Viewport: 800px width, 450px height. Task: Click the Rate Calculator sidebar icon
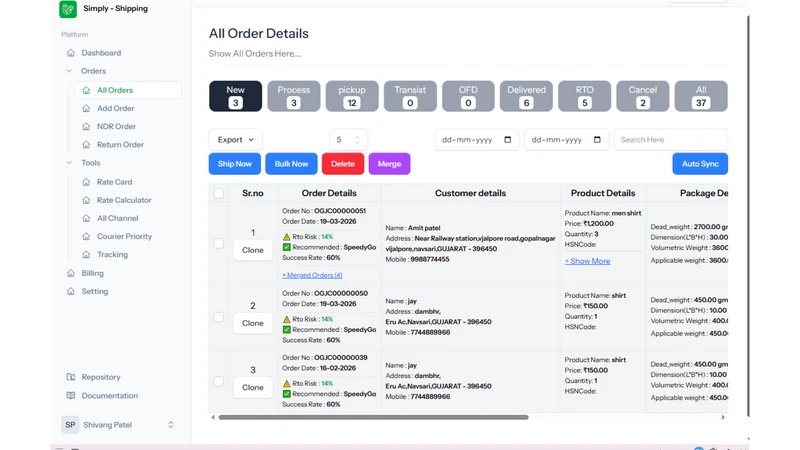tap(86, 200)
